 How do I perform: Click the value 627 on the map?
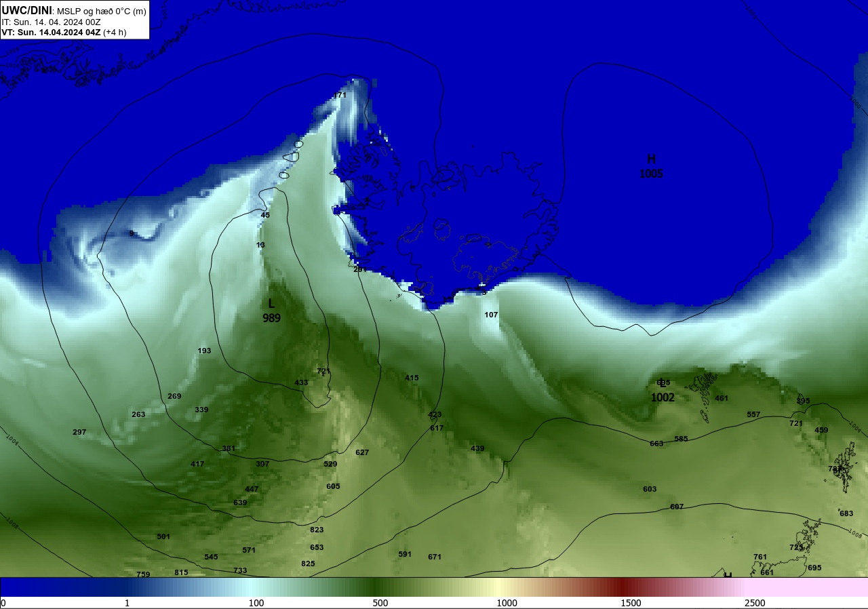coord(362,452)
